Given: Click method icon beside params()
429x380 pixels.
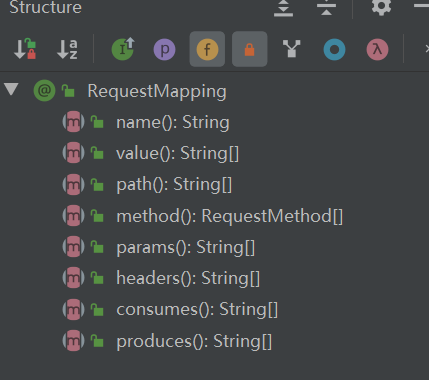Looking at the screenshot, I should pos(73,247).
